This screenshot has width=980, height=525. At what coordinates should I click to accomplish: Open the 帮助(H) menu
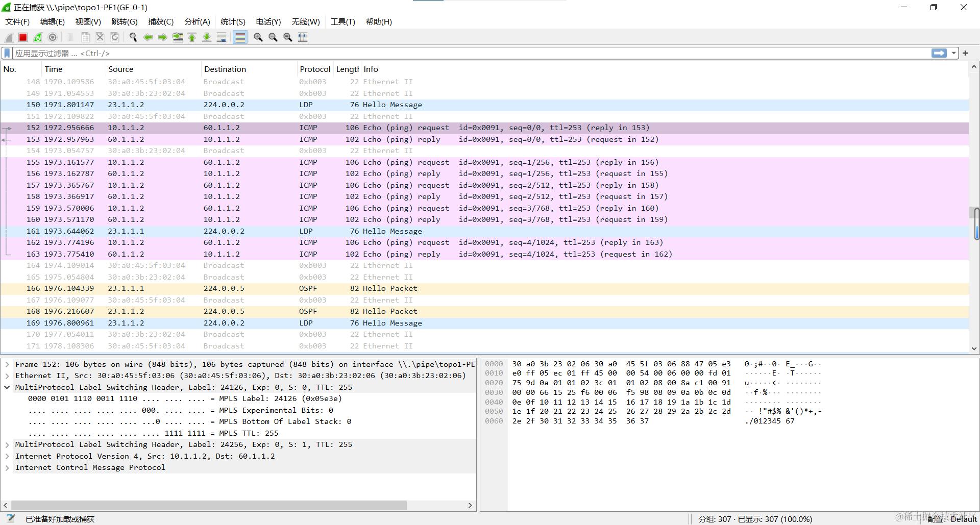[x=379, y=22]
